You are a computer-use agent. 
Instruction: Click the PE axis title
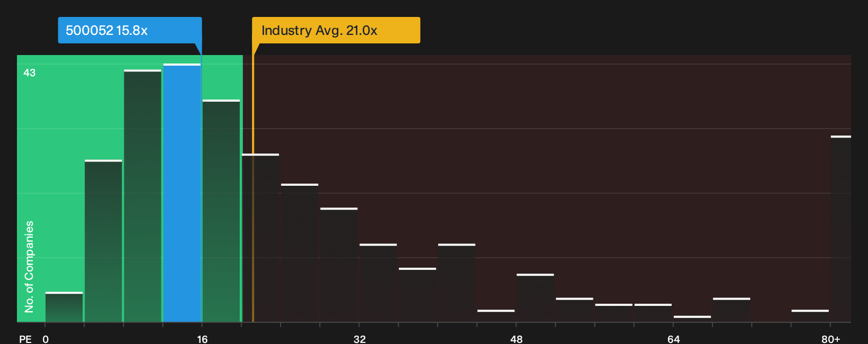point(25,339)
